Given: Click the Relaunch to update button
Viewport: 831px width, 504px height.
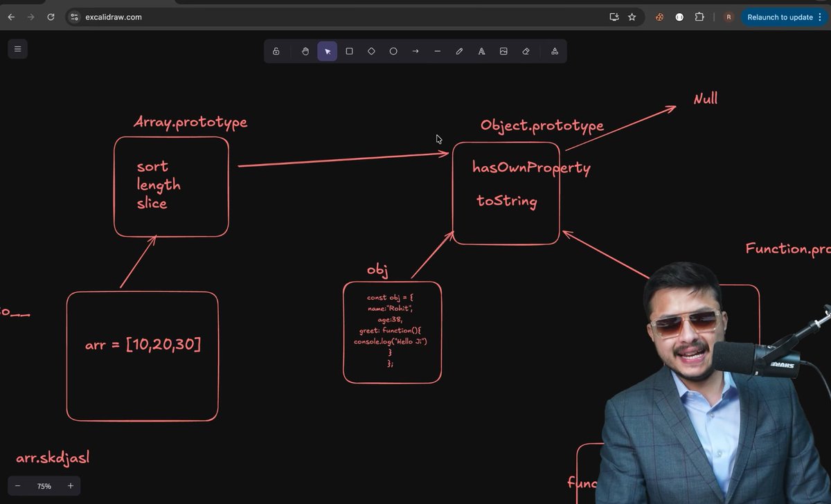Looking at the screenshot, I should (x=781, y=17).
